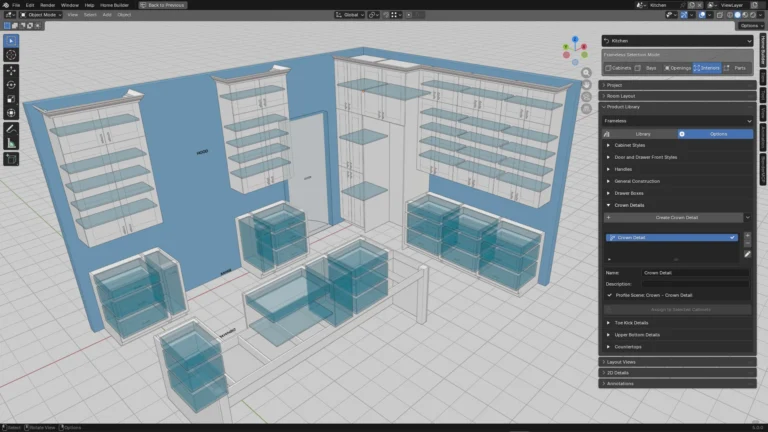This screenshot has height=432, width=768.
Task: Click the blue Z axis gizmo
Action: [576, 39]
